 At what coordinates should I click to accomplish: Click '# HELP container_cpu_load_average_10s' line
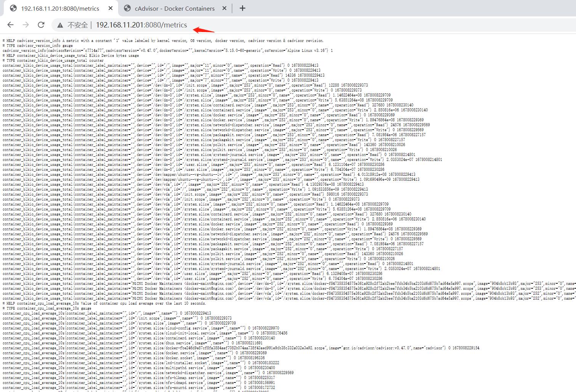pos(104,304)
